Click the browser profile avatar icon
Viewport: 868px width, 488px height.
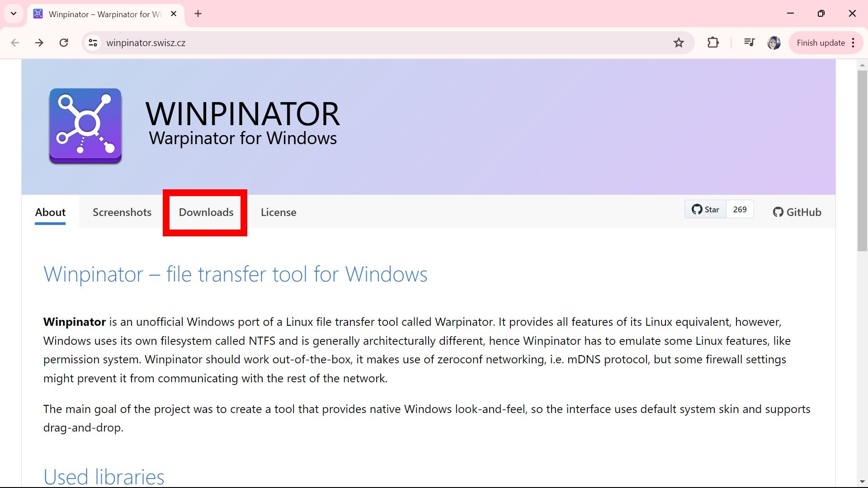point(774,42)
